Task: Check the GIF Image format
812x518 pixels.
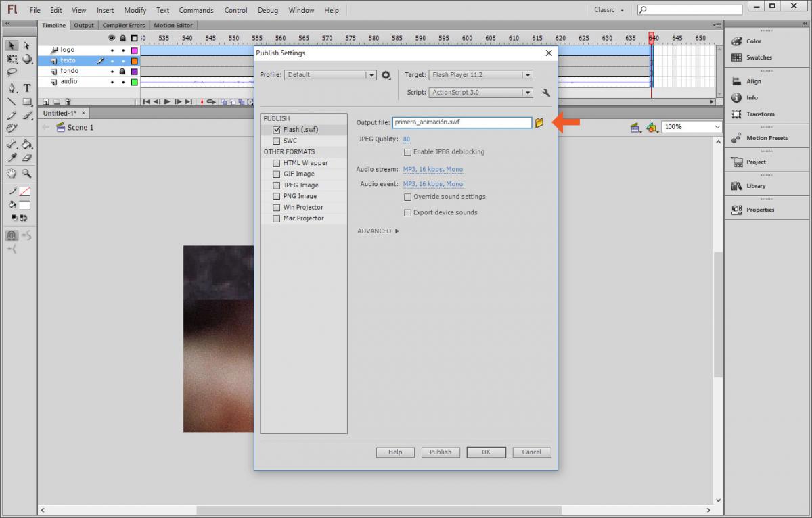Action: (x=277, y=174)
